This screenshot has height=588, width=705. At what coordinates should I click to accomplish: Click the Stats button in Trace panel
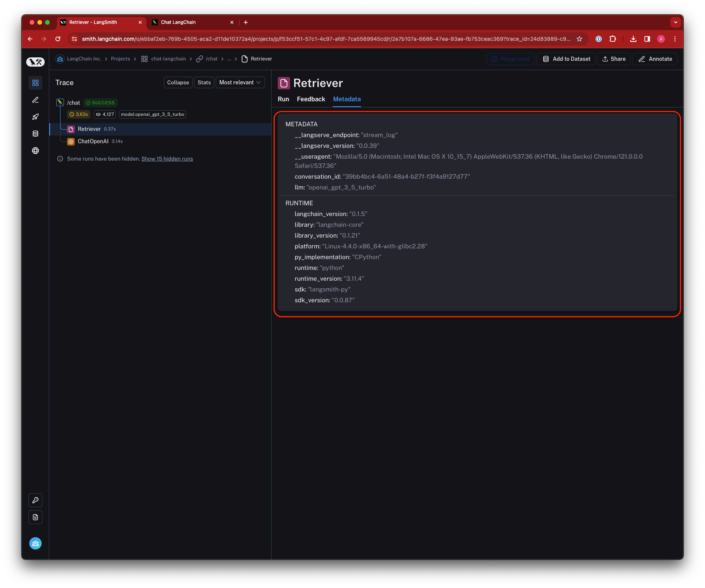coord(204,82)
